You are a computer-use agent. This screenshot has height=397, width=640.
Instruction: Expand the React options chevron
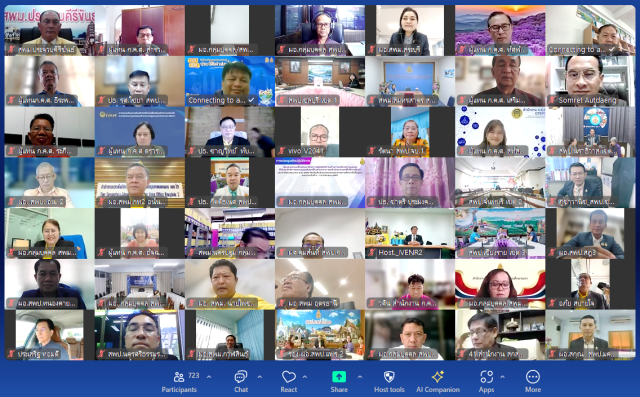[x=305, y=377]
